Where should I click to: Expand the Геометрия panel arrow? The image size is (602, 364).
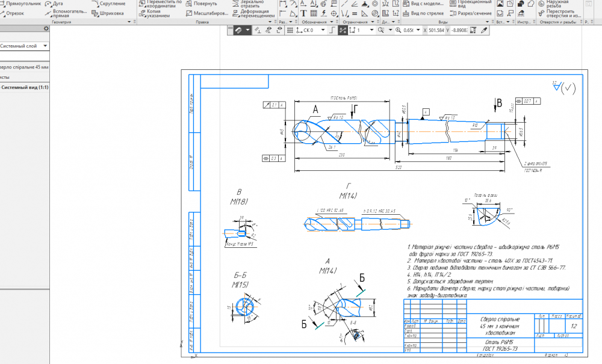[x=129, y=22]
